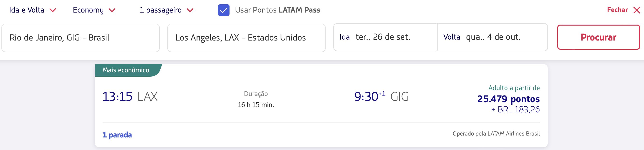Click the chevron next to Ida e Volta
The image size is (644, 150).
click(53, 10)
